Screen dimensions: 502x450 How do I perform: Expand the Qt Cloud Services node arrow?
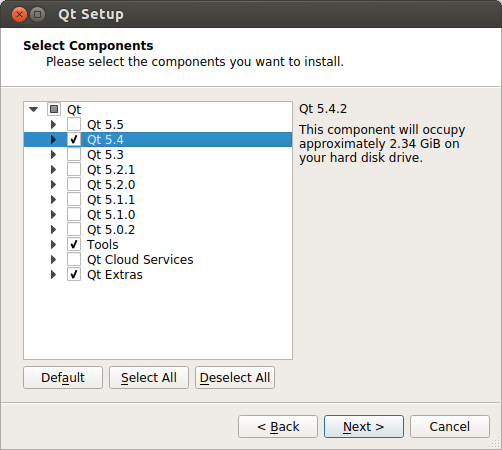click(53, 259)
